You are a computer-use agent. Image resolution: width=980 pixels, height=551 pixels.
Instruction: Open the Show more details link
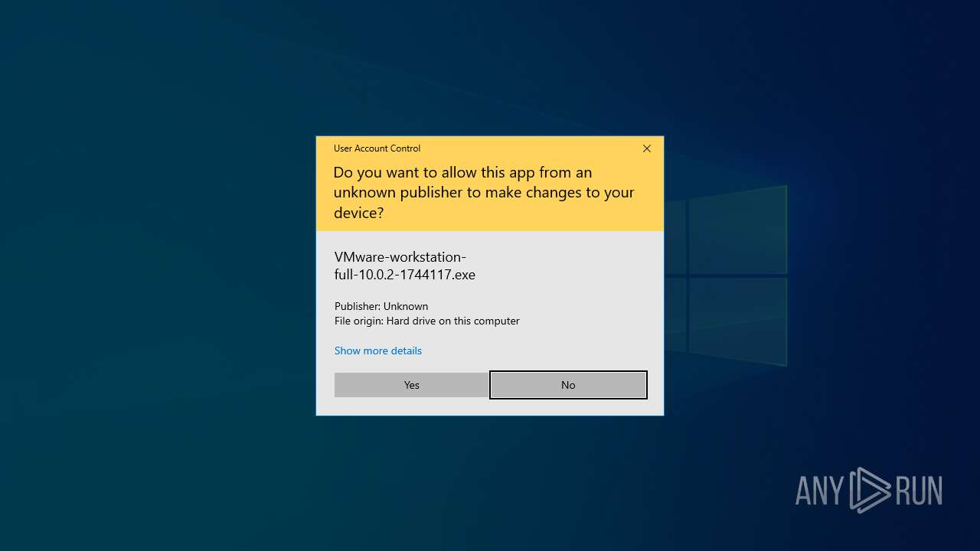pos(378,350)
